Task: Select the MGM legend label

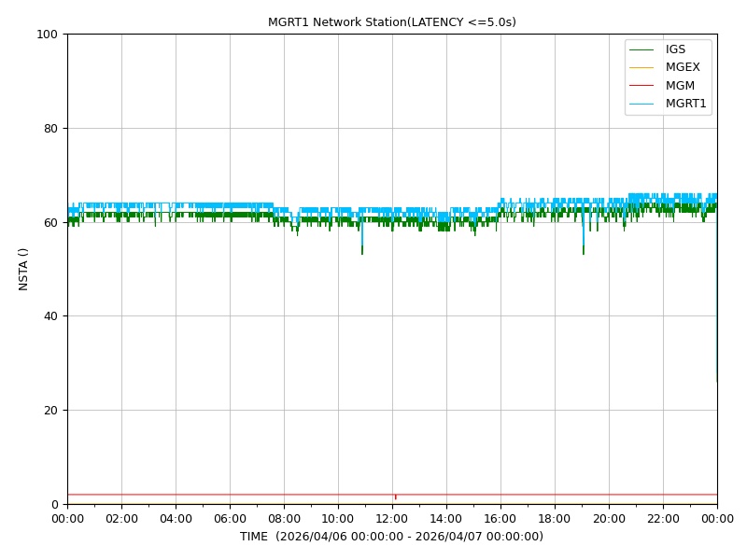Action: [680, 86]
